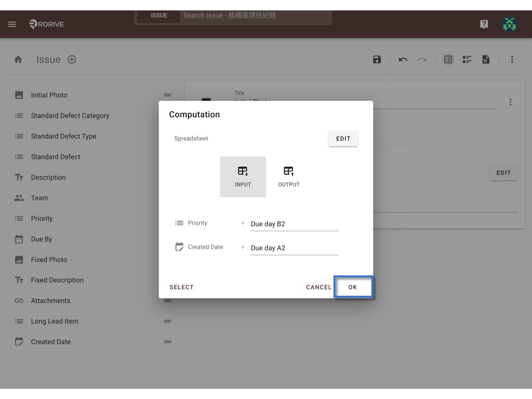
Task: Open toolbar three-dot overflow menu
Action: point(512,60)
